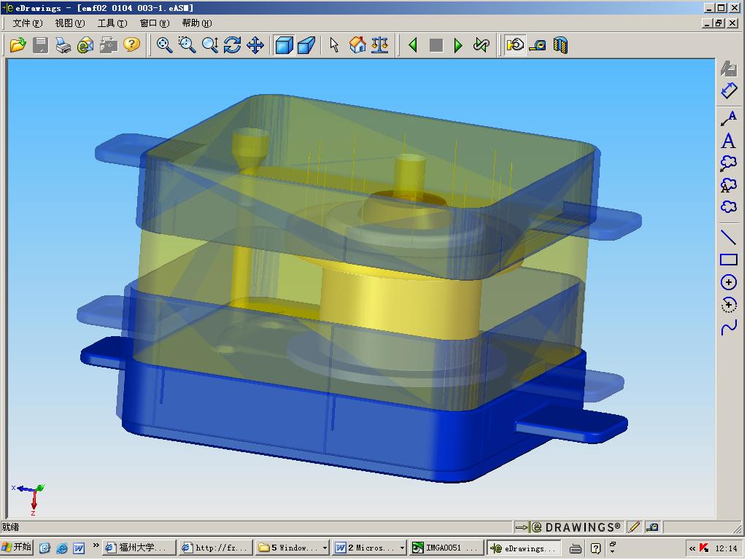747x560 pixels.
Task: Pick the Spline drawing tool
Action: click(728, 327)
